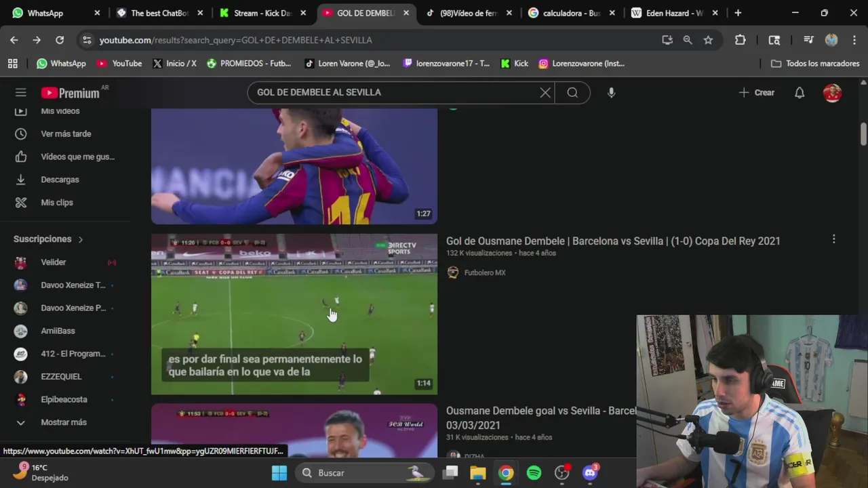This screenshot has width=868, height=488.
Task: Reload the current page
Action: pyautogui.click(x=60, y=40)
